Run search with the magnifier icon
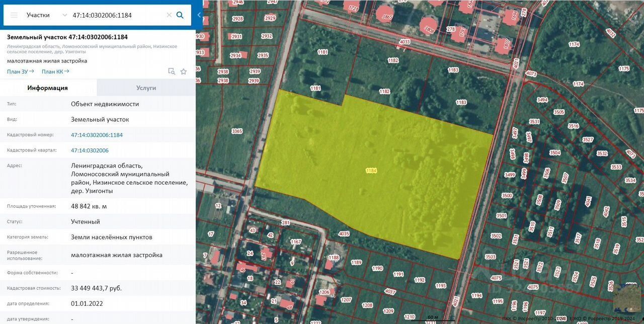Screen dimensions: 644x324 click(x=180, y=15)
